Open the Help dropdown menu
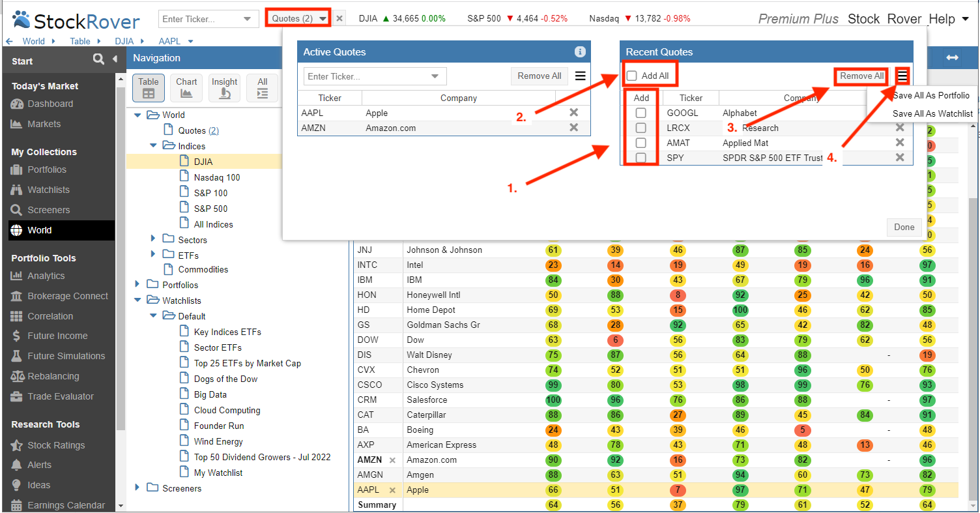The width and height of the screenshot is (980, 513). pos(949,19)
